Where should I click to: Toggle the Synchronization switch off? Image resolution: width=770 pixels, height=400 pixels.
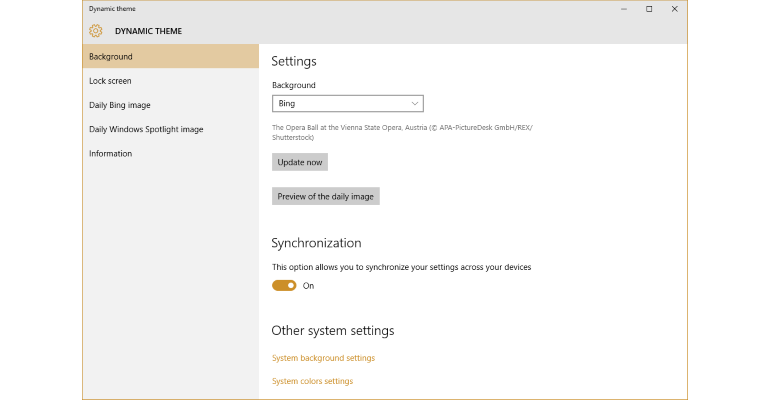(x=284, y=286)
